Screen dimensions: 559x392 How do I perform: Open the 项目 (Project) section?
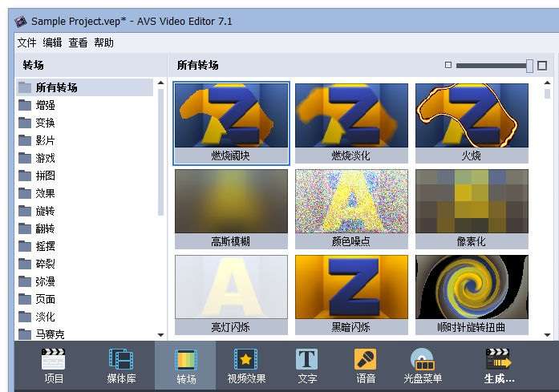(x=54, y=366)
